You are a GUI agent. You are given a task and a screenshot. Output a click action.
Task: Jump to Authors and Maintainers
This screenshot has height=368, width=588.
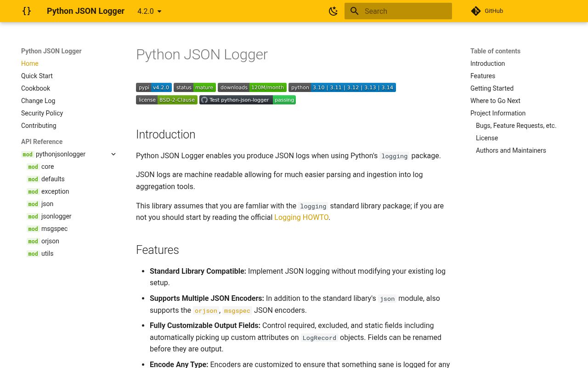511,150
